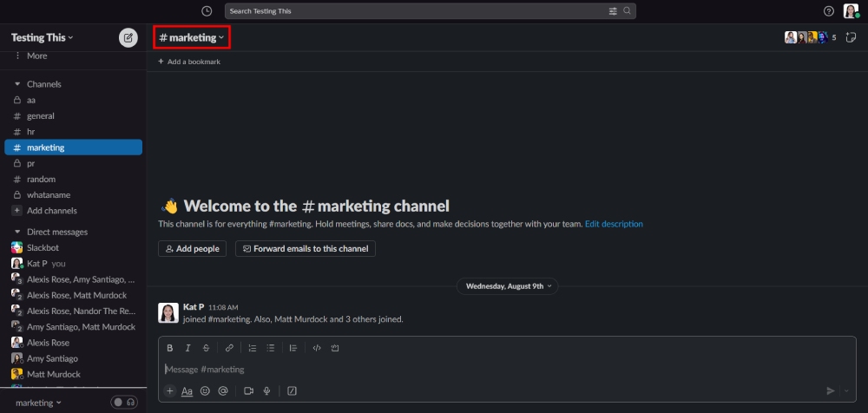Open the help question mark icon
Screen dimensions: 868x413
[x=829, y=11]
